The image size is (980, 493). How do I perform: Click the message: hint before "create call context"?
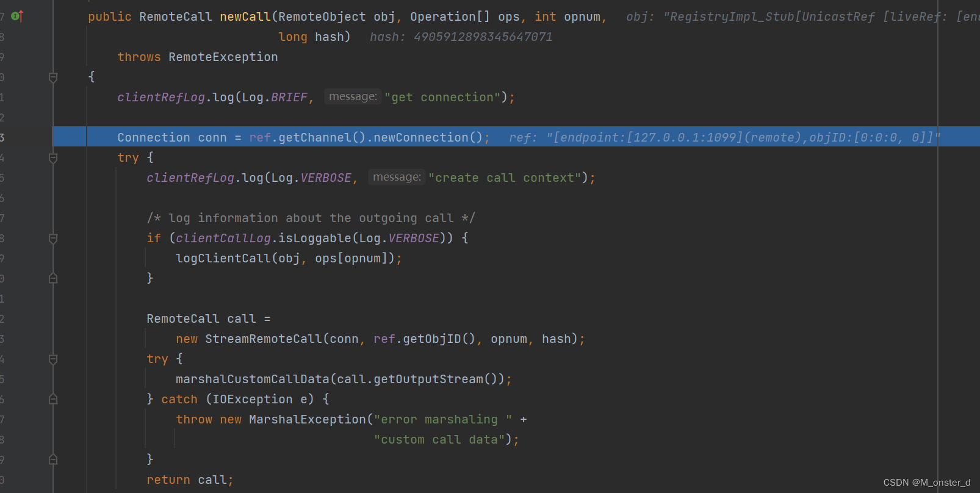(x=397, y=177)
